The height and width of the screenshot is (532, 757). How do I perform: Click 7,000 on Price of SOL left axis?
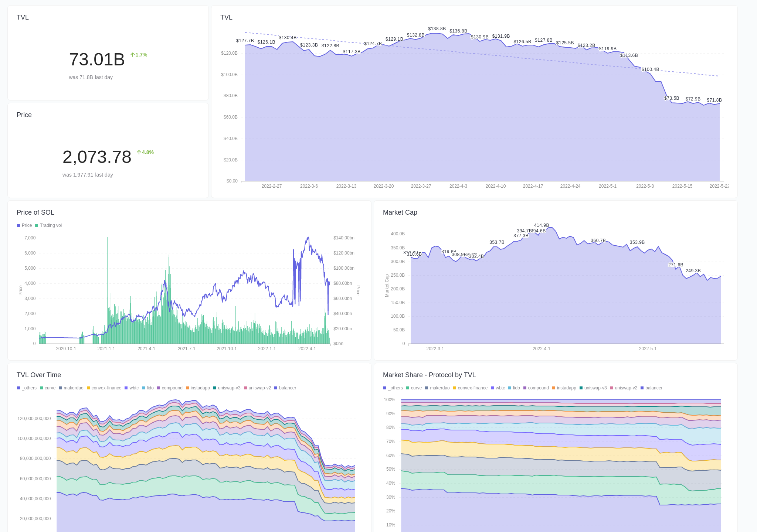pyautogui.click(x=30, y=238)
